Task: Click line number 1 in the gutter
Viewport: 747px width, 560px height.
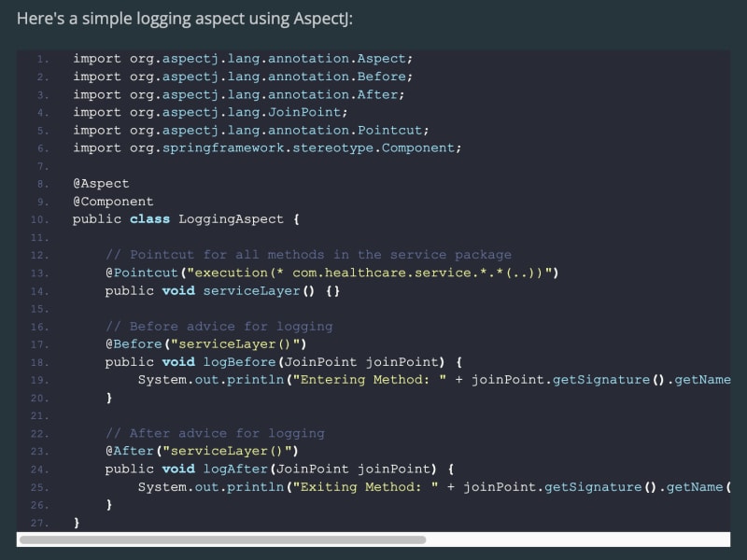Action: point(43,59)
